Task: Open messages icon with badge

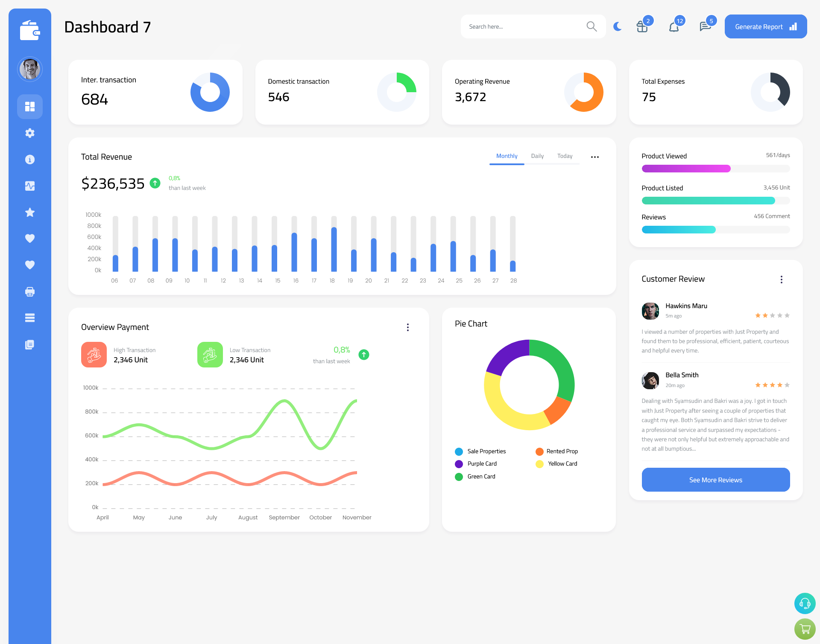Action: [706, 26]
